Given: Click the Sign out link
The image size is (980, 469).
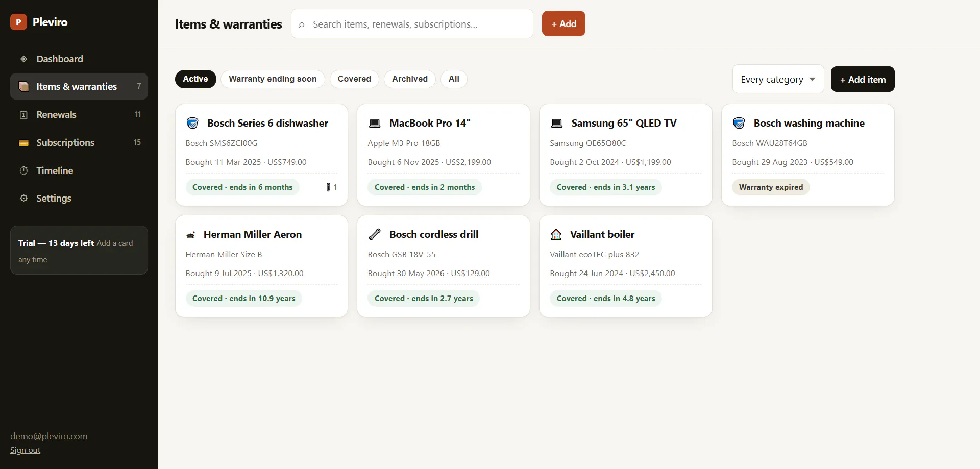Looking at the screenshot, I should coord(25,450).
